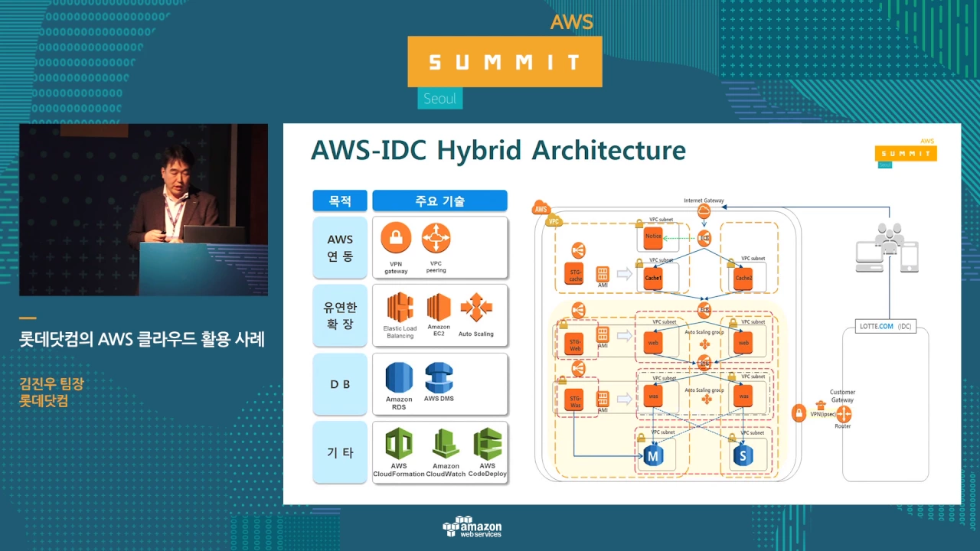Screen dimensions: 980x551
Task: Click the users and devices icon
Action: pos(887,247)
